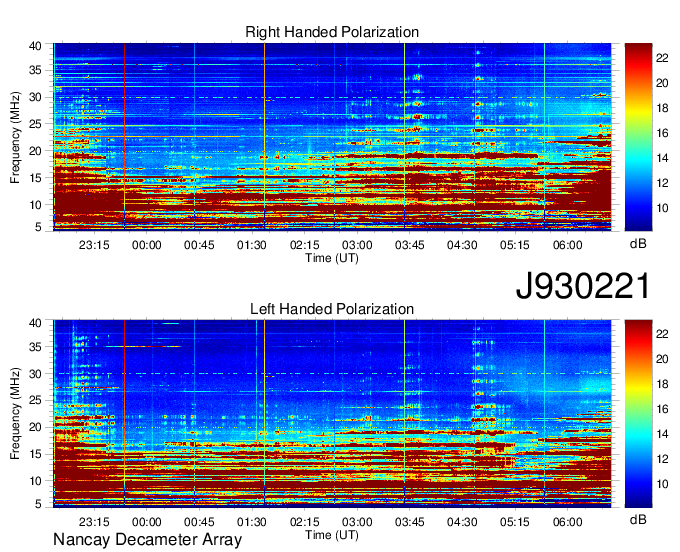The width and height of the screenshot is (680, 552).
Task: Click "Frequency (MHz)" axis label of Right Handed plot
Action: click(15, 137)
